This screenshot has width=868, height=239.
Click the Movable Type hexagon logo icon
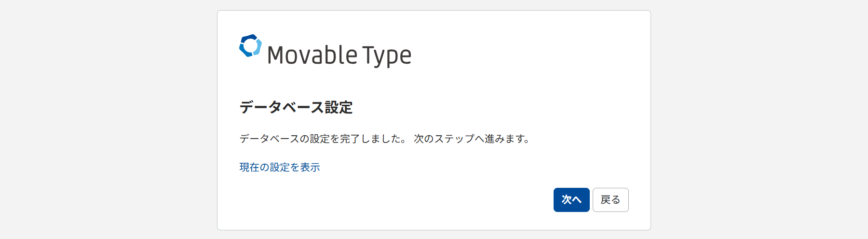[250, 46]
